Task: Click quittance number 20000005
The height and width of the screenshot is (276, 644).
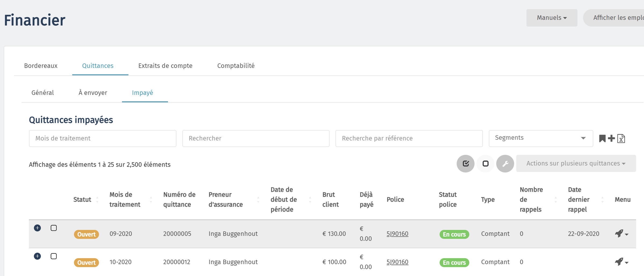Action: coord(177,234)
